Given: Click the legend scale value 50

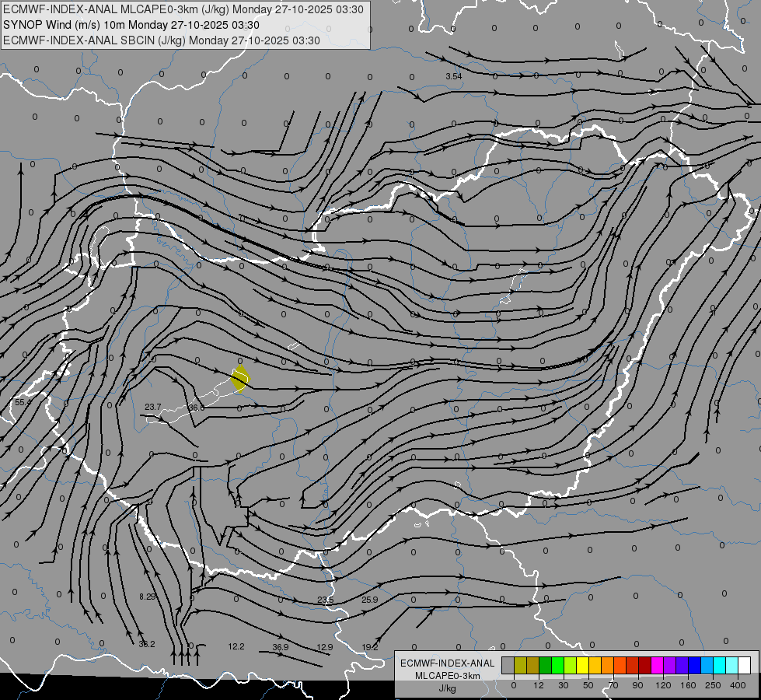Looking at the screenshot, I should tap(588, 685).
